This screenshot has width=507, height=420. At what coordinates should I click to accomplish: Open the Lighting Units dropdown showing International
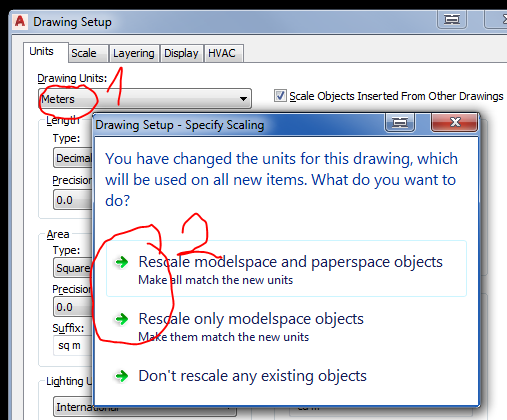click(x=145, y=407)
